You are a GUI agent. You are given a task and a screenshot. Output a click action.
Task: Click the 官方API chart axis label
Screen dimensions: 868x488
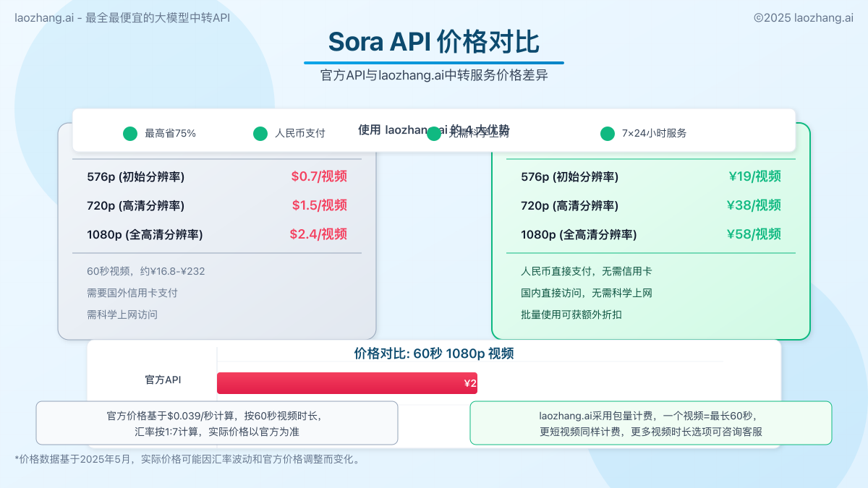(x=163, y=380)
